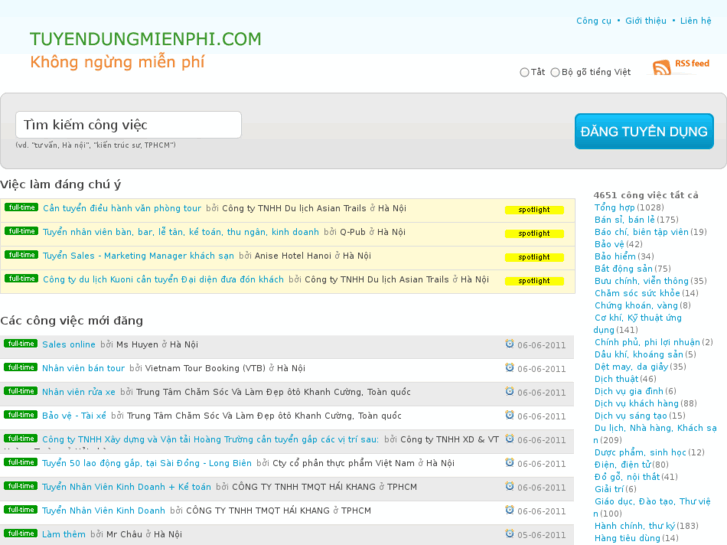Open job Tuyển Sales - Marketing Manager khách sạn

pos(138,256)
